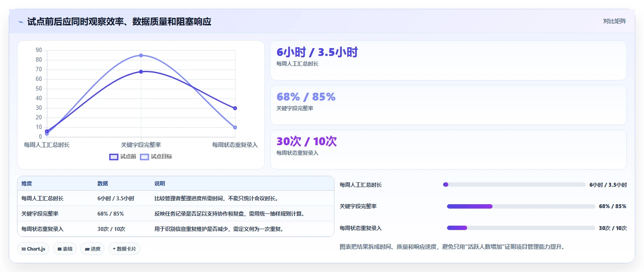Image resolution: width=644 pixels, height=272 pixels.
Task: Click the lightning icon beside the header title
Action: [21, 22]
